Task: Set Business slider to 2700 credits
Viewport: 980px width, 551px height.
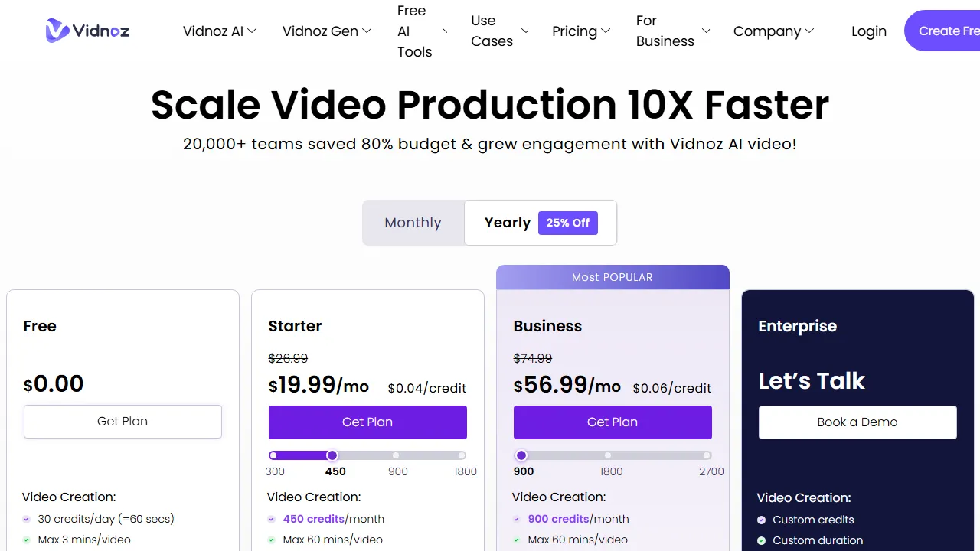Action: pos(707,455)
